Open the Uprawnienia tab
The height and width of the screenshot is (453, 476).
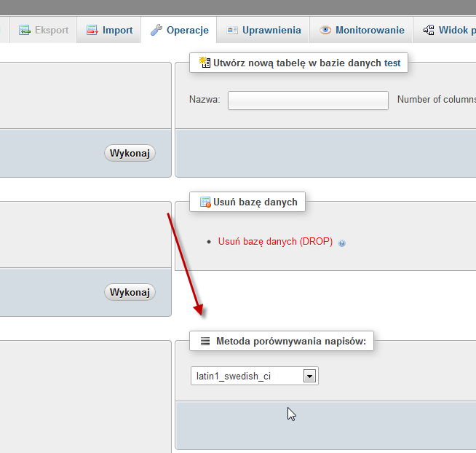[x=271, y=31]
